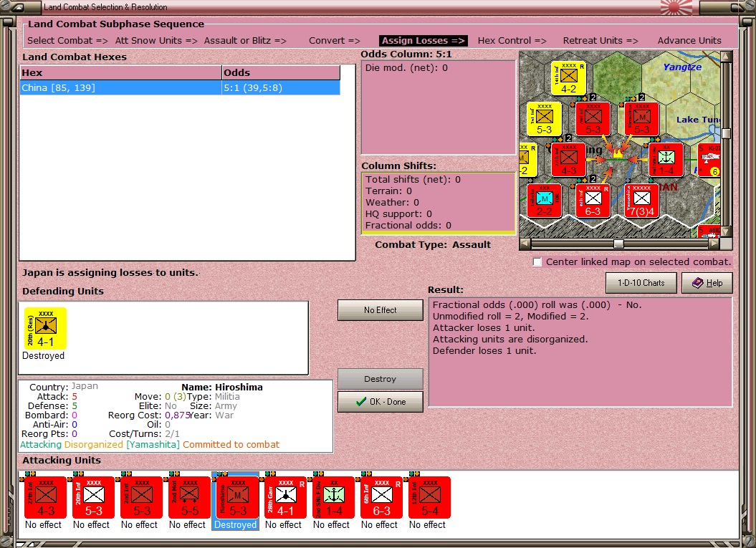Select the defending 20th (Res) 4-1 unit
The height and width of the screenshot is (548, 756).
pyautogui.click(x=45, y=328)
